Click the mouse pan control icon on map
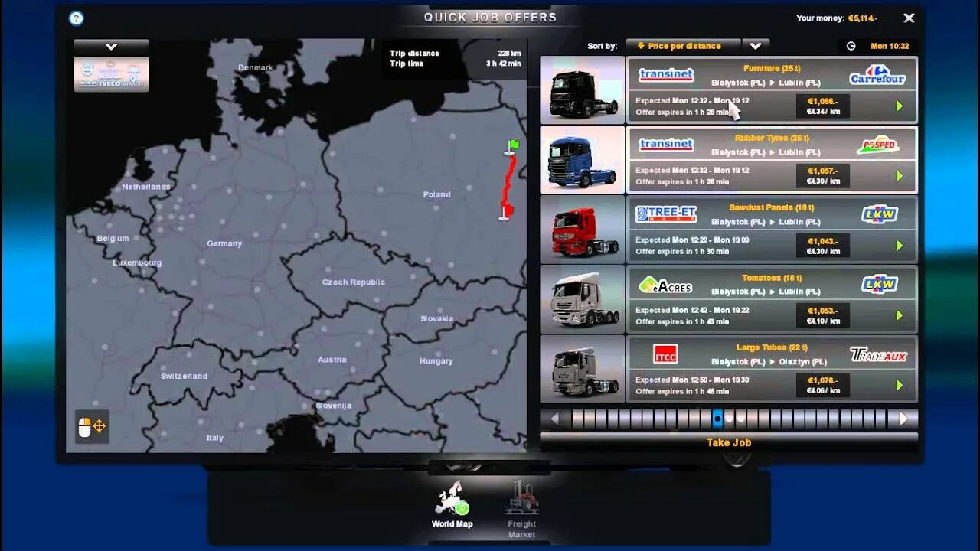The height and width of the screenshot is (551, 980). coord(92,426)
